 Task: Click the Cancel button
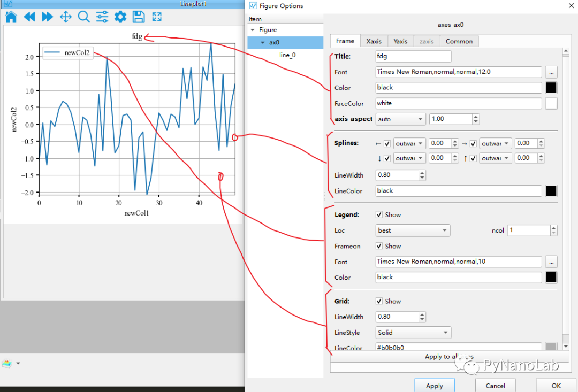point(495,386)
